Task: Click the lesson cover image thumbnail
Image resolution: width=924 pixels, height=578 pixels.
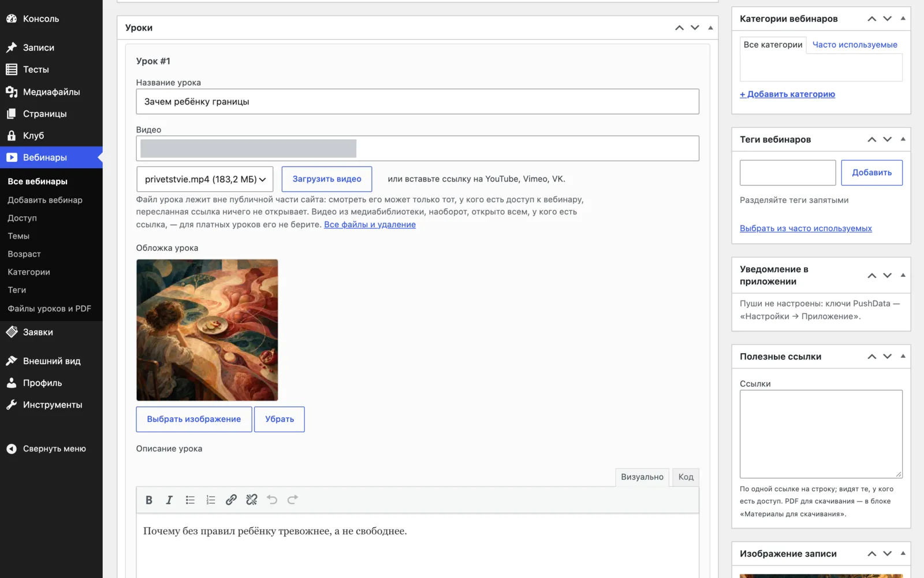Action: click(x=207, y=330)
